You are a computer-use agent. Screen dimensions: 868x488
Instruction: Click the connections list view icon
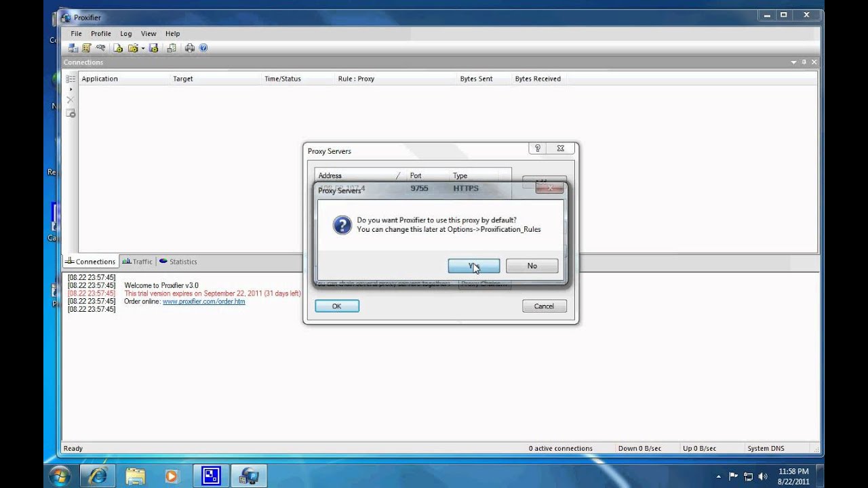coord(71,79)
